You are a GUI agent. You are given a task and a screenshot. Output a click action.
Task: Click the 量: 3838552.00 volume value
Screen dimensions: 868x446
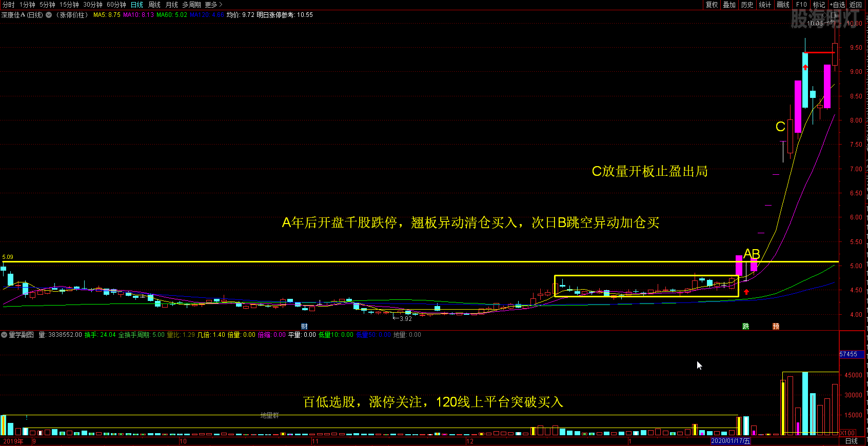(61, 335)
